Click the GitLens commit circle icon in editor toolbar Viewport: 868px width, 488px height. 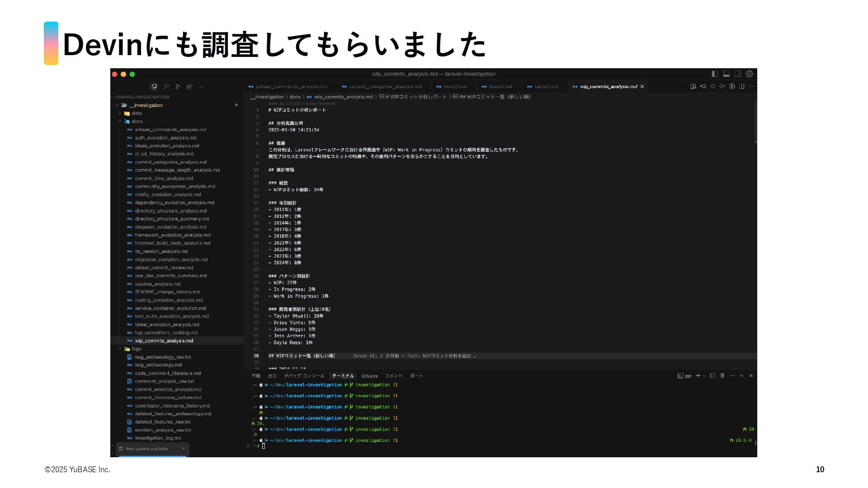point(713,86)
